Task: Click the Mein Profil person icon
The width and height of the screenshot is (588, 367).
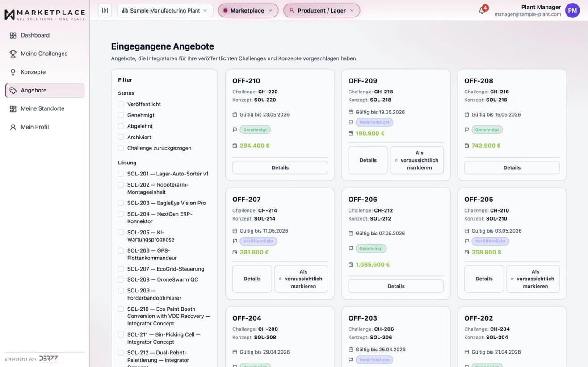Action: tap(13, 127)
